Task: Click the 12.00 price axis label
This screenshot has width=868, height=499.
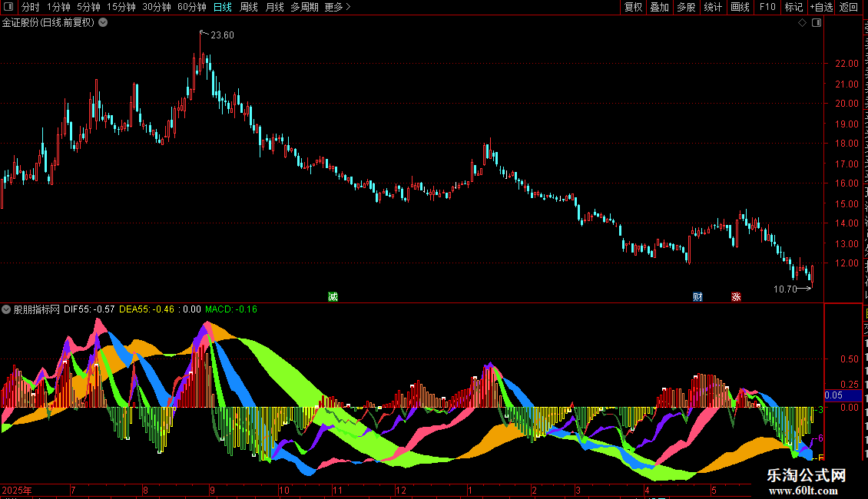Action: tap(847, 263)
